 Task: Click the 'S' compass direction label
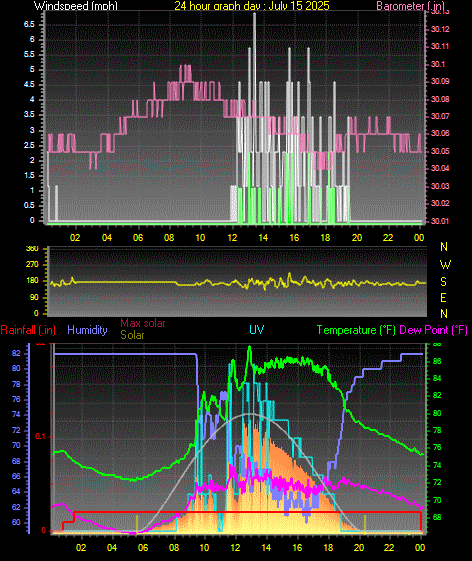point(443,282)
